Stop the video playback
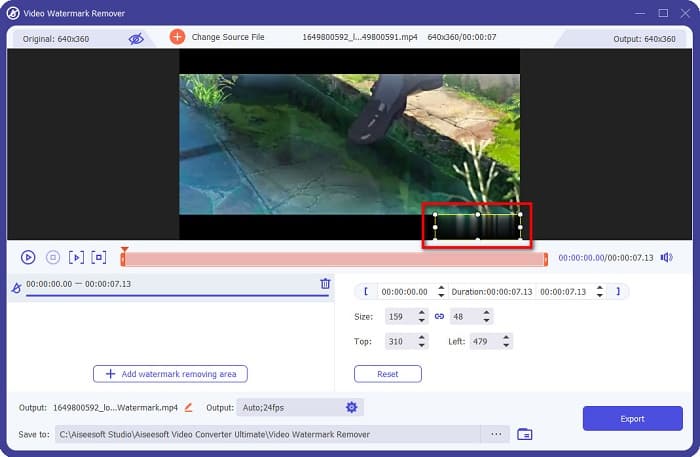Viewport: 700px width, 457px height. click(53, 258)
